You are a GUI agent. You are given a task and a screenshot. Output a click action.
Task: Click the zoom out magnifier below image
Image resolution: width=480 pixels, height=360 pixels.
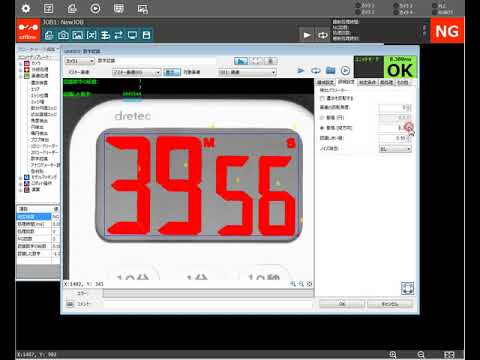point(301,284)
